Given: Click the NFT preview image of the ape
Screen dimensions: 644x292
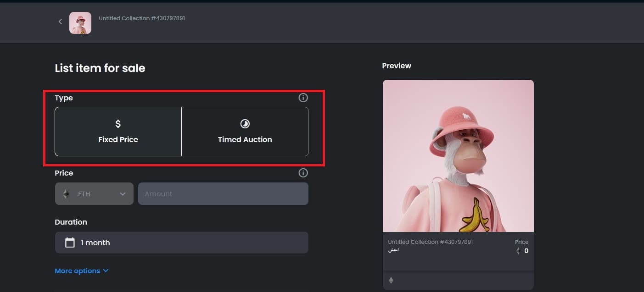Looking at the screenshot, I should [458, 156].
